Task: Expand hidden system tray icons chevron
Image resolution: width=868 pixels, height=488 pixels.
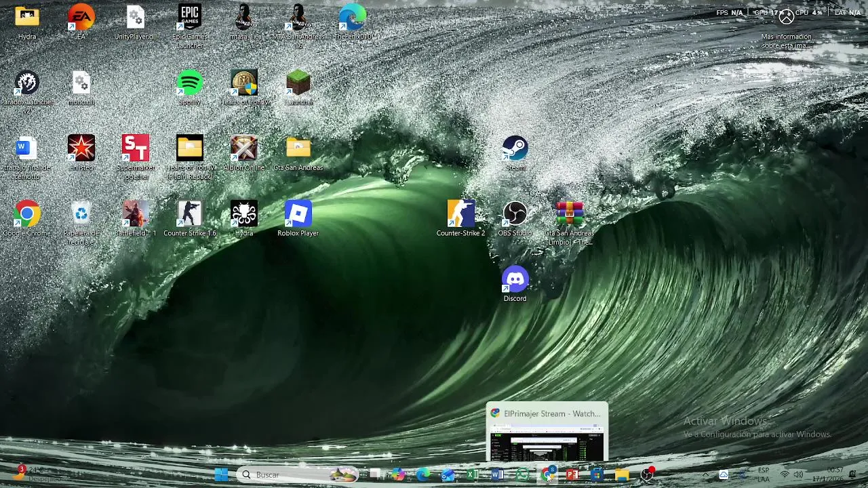Action: tap(705, 474)
